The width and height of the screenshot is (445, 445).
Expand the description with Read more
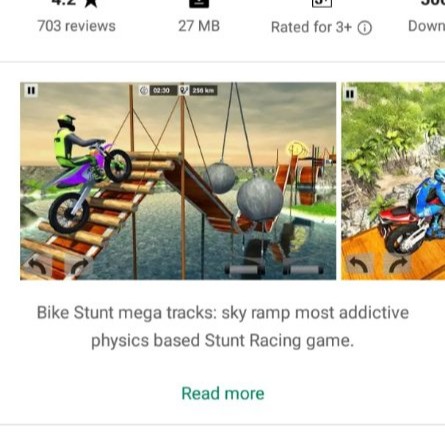click(223, 394)
